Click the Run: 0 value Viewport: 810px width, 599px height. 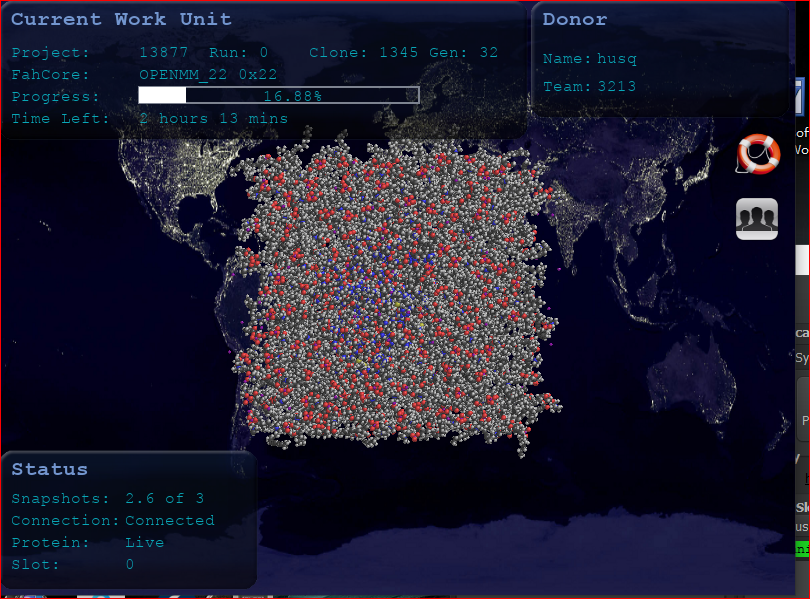[238, 53]
